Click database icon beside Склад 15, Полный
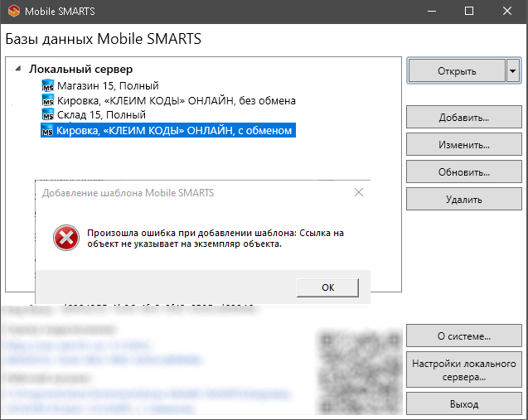 pos(48,115)
